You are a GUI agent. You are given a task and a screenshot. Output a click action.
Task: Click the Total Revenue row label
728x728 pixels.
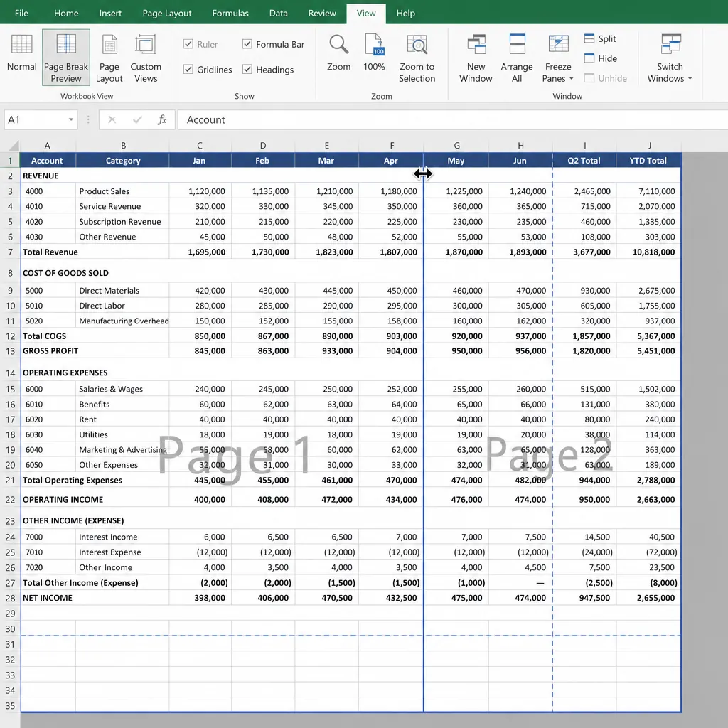[50, 252]
